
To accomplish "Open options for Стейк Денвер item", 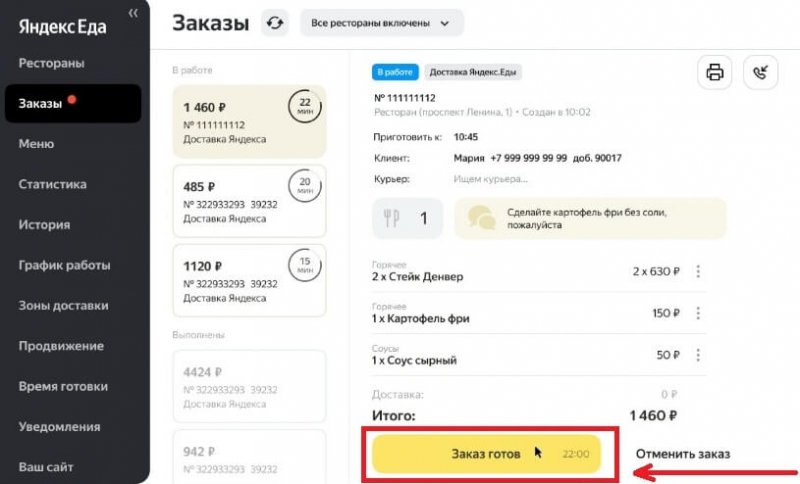I will (x=698, y=271).
